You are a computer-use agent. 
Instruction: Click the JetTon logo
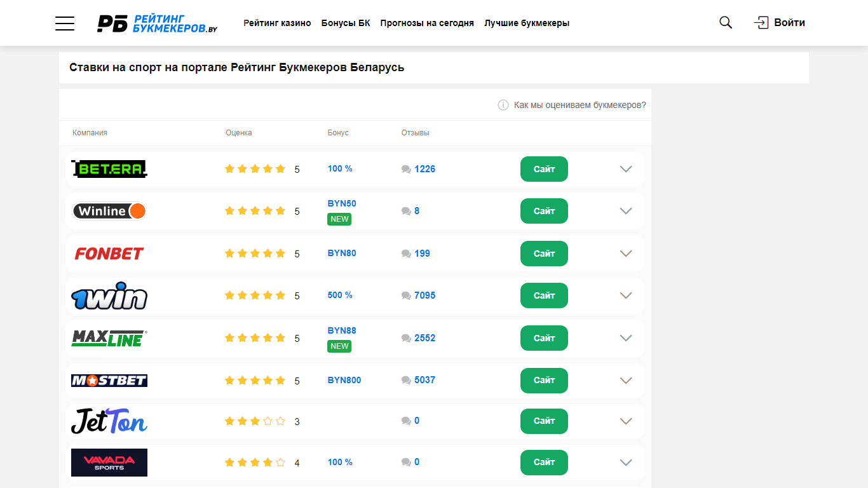(109, 421)
